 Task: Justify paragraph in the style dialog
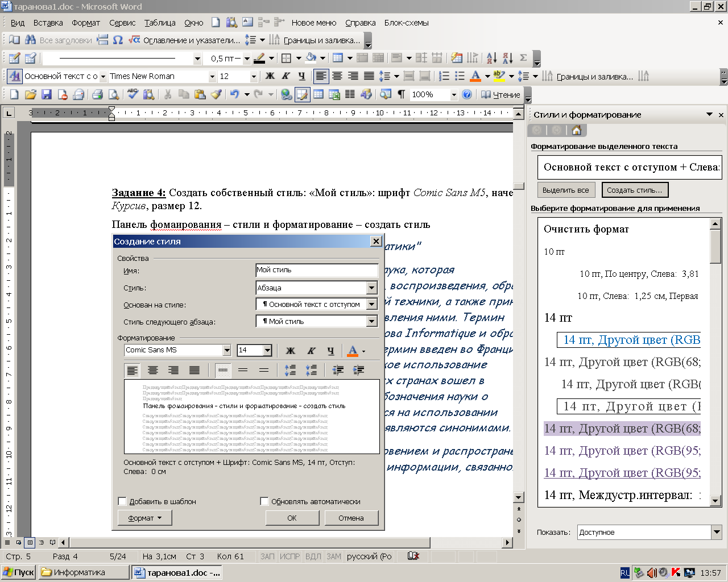pyautogui.click(x=194, y=371)
